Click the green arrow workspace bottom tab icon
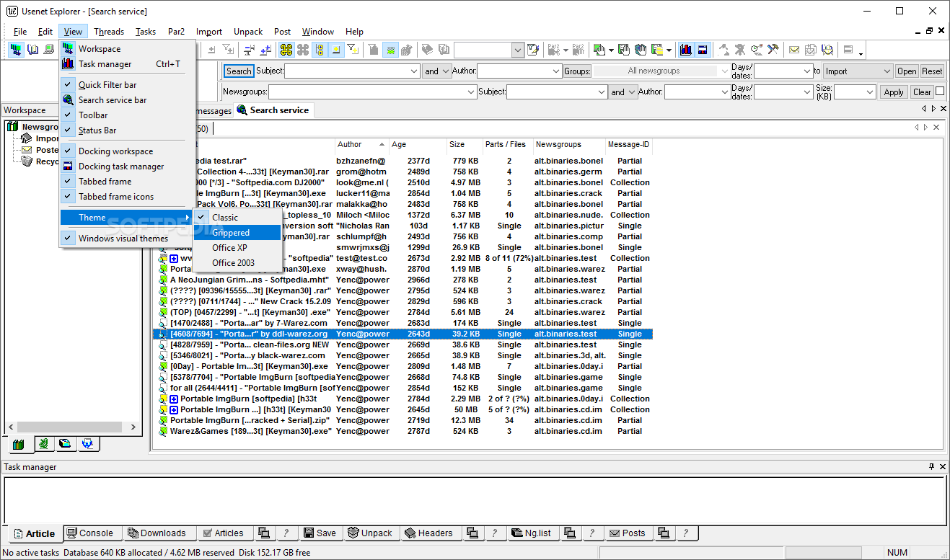 [x=44, y=444]
